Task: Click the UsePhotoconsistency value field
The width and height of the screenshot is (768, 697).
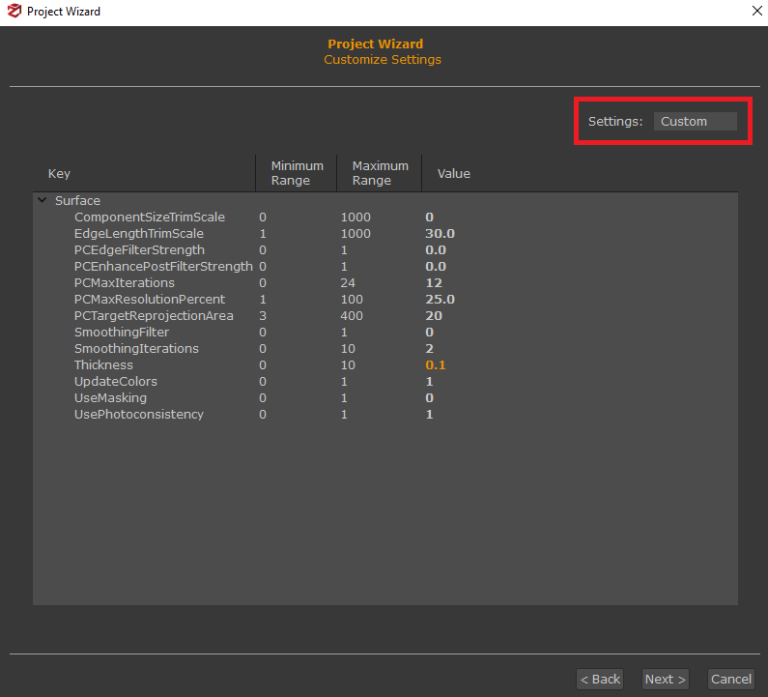Action: click(429, 414)
